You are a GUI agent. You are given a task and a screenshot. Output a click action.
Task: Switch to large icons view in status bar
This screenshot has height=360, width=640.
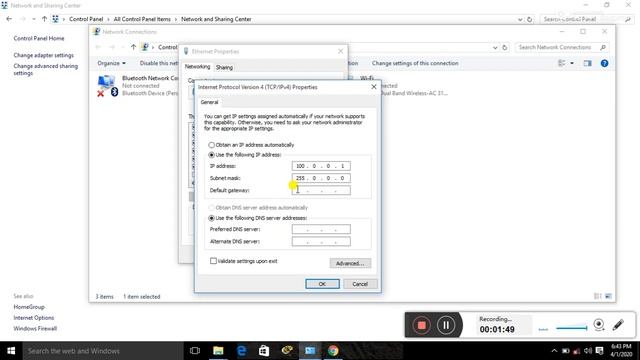[608, 296]
